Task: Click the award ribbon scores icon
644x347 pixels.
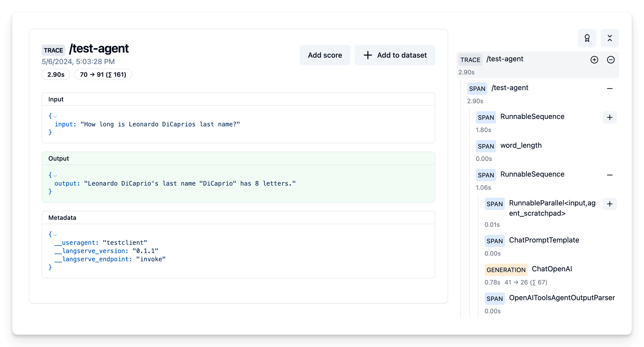Action: [x=587, y=38]
